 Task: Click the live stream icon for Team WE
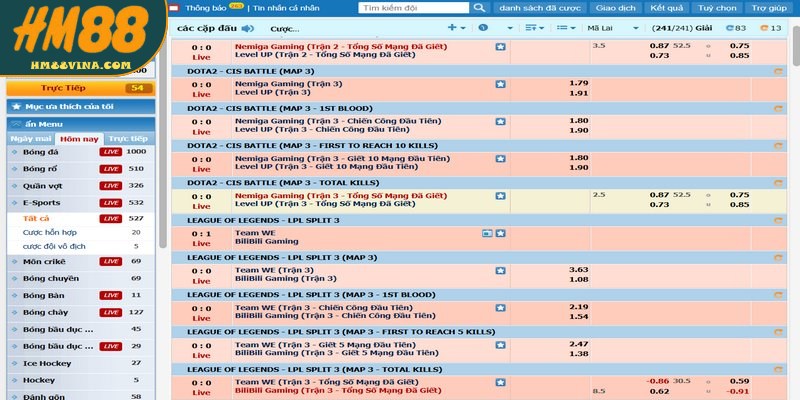click(487, 233)
